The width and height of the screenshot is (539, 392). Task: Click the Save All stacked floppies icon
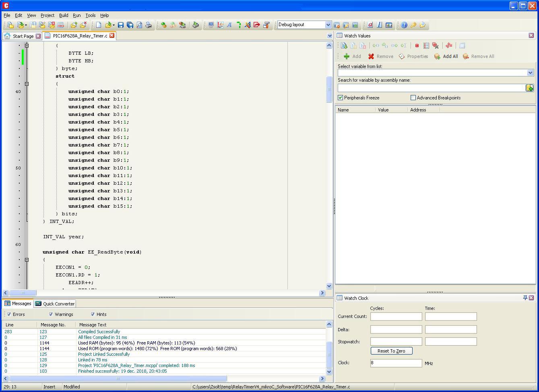[130, 25]
